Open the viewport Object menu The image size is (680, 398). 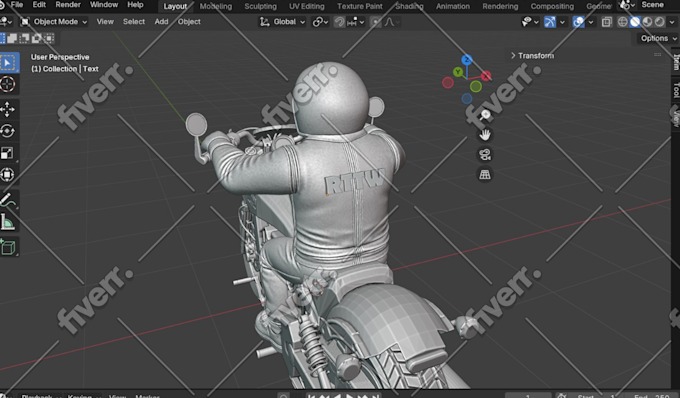[x=189, y=22]
